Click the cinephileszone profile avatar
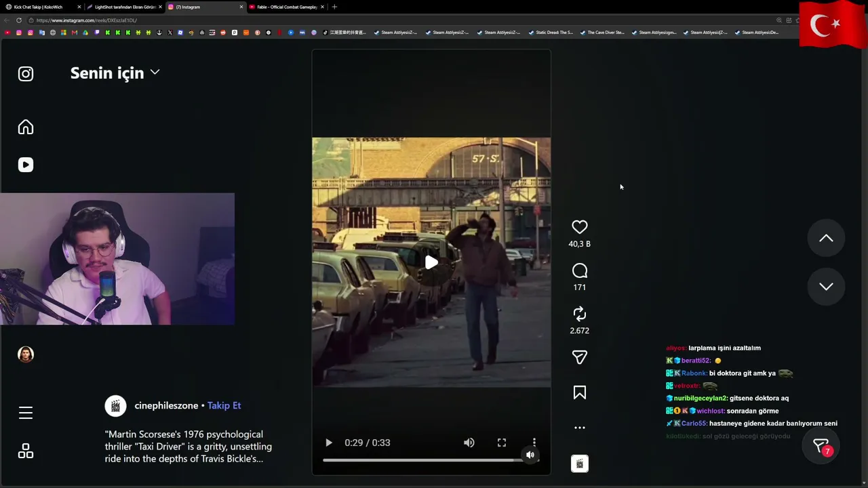The image size is (868, 488). (x=116, y=406)
